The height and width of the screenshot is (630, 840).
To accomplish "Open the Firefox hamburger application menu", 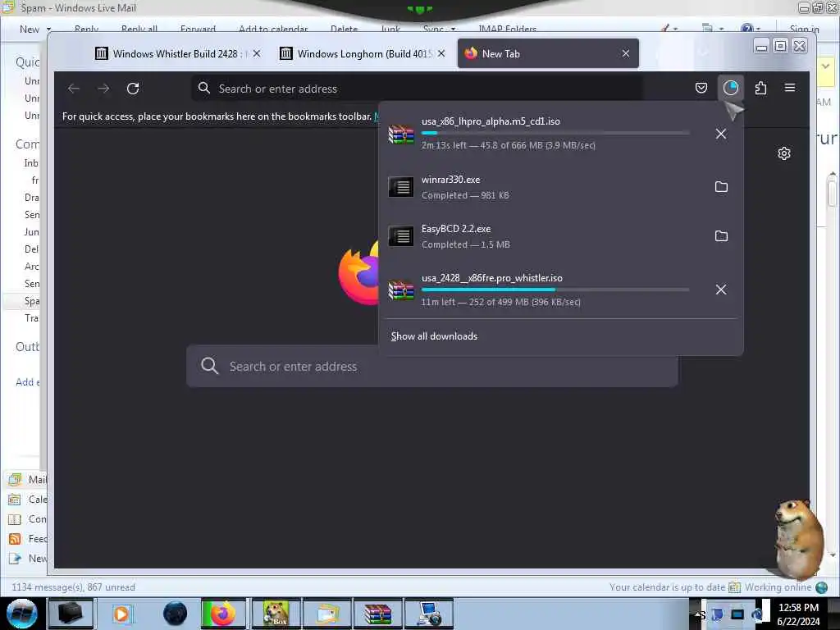I will point(790,88).
